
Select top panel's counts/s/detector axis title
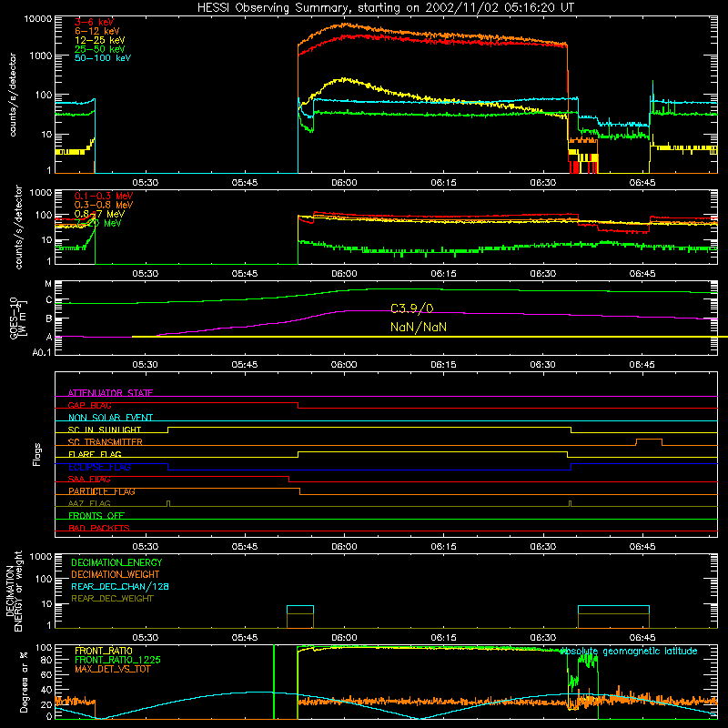pyautogui.click(x=12, y=95)
